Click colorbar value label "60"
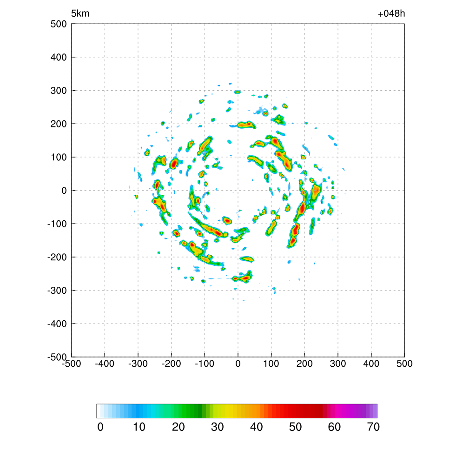Image resolution: width=476 pixels, height=476 pixels. [x=334, y=427]
